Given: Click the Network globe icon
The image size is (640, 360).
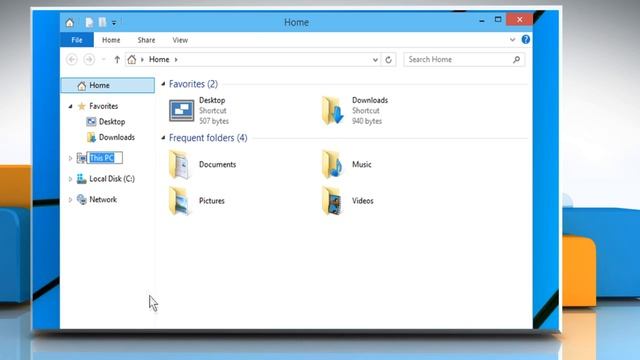Looking at the screenshot, I should [82, 200].
